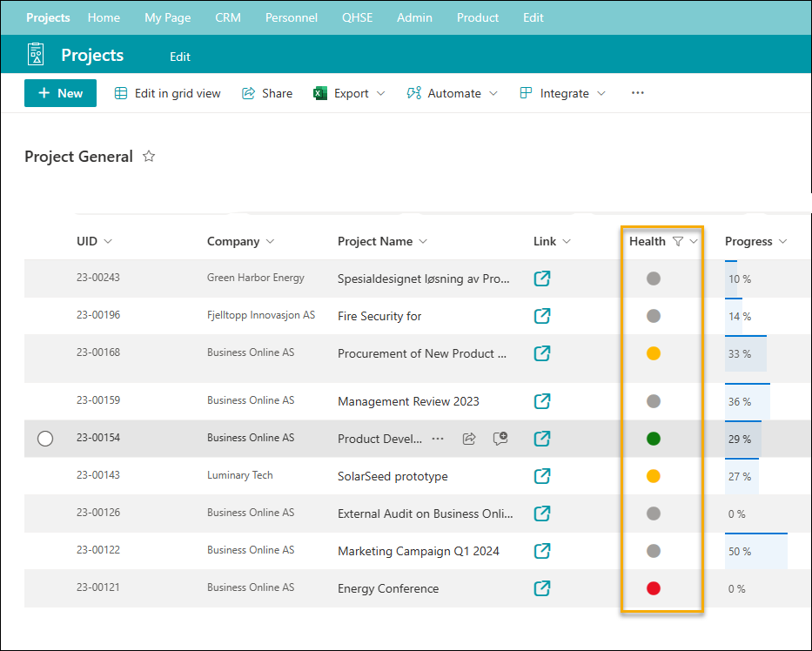The width and height of the screenshot is (812, 651).
Task: Click Luminary Tech company cell
Action: [x=239, y=475]
